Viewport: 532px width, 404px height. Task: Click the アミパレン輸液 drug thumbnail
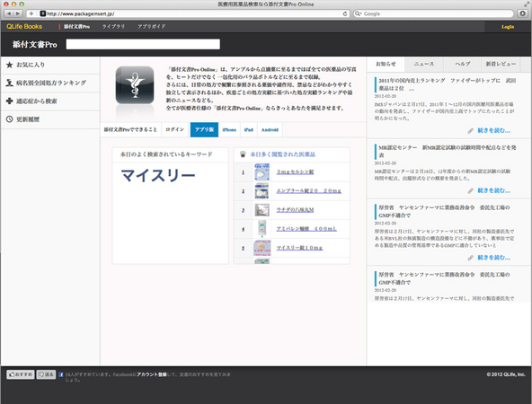262,228
